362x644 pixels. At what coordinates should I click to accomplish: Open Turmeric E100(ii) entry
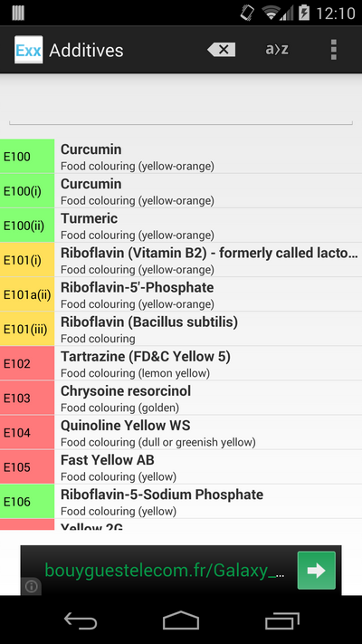coord(181,225)
